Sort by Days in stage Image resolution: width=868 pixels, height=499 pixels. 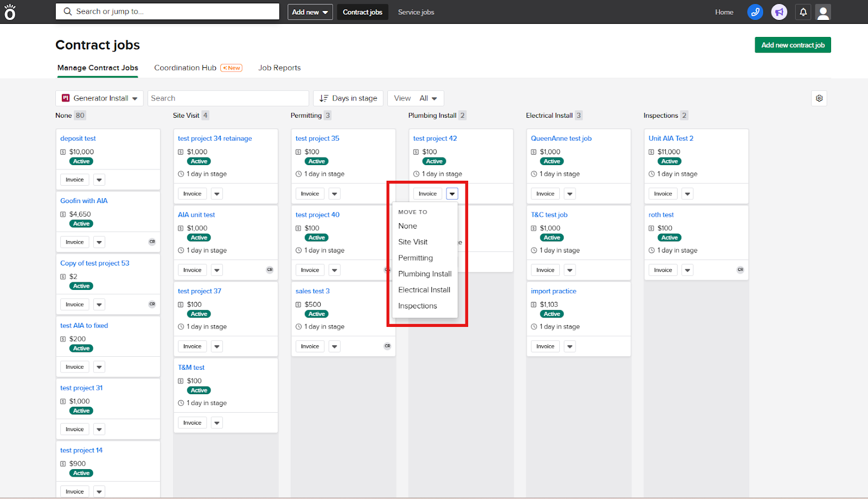348,98
